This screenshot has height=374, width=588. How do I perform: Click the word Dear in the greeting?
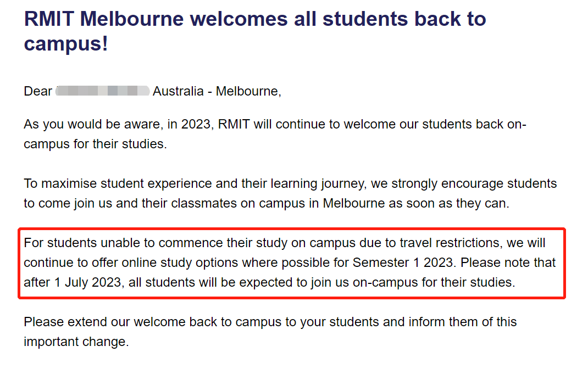pos(38,91)
